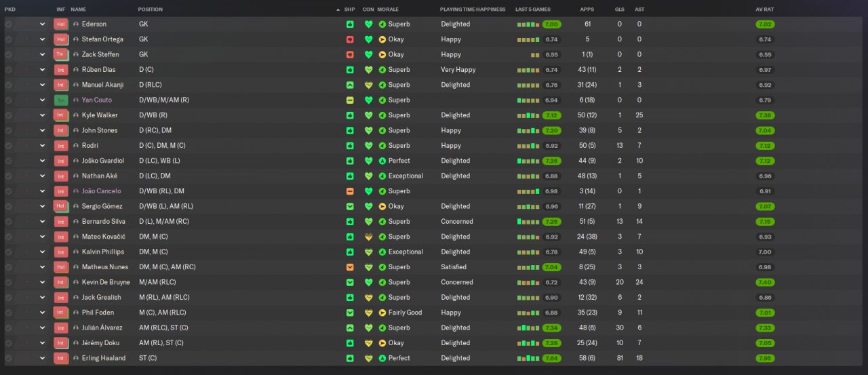This screenshot has width=868, height=375.
Task: Click Ederson's last 5 games form bars
Action: (528, 24)
